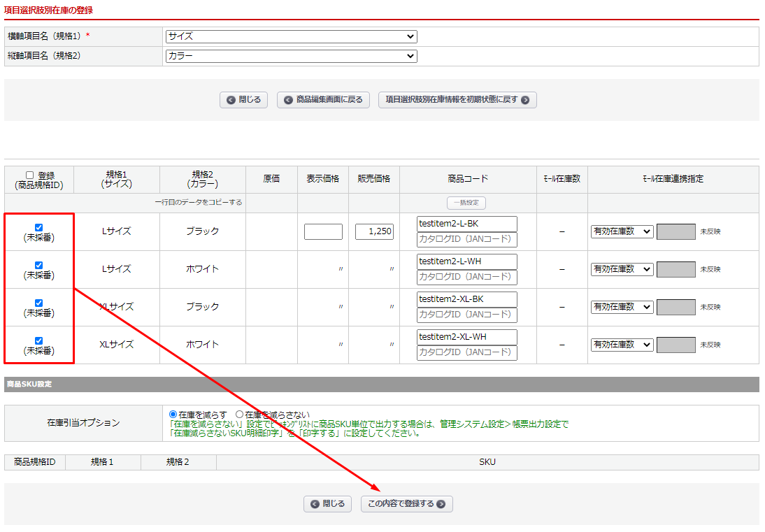Open the 横軸項目名 サイズ dropdown
The height and width of the screenshot is (532, 765).
[291, 36]
